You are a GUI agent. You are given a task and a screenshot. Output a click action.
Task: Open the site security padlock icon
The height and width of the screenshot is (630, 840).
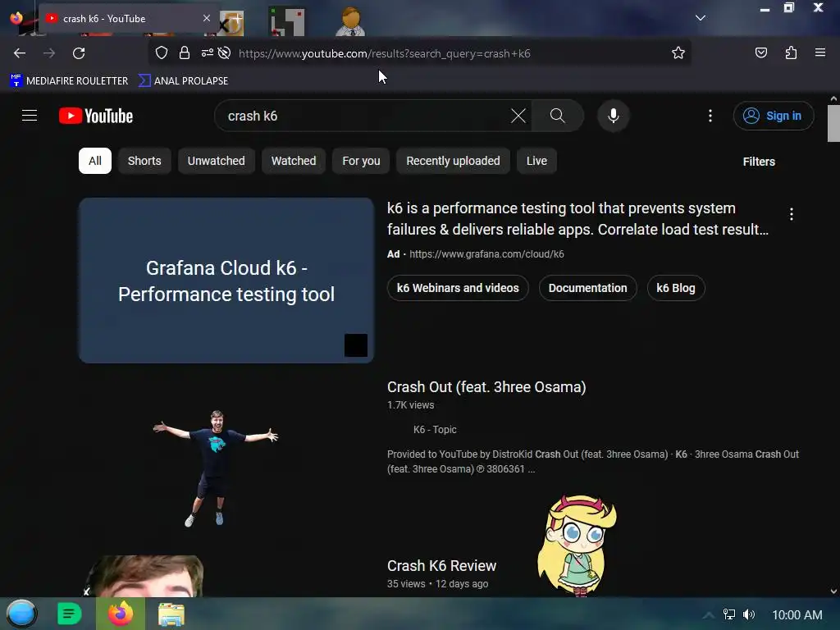(x=185, y=53)
